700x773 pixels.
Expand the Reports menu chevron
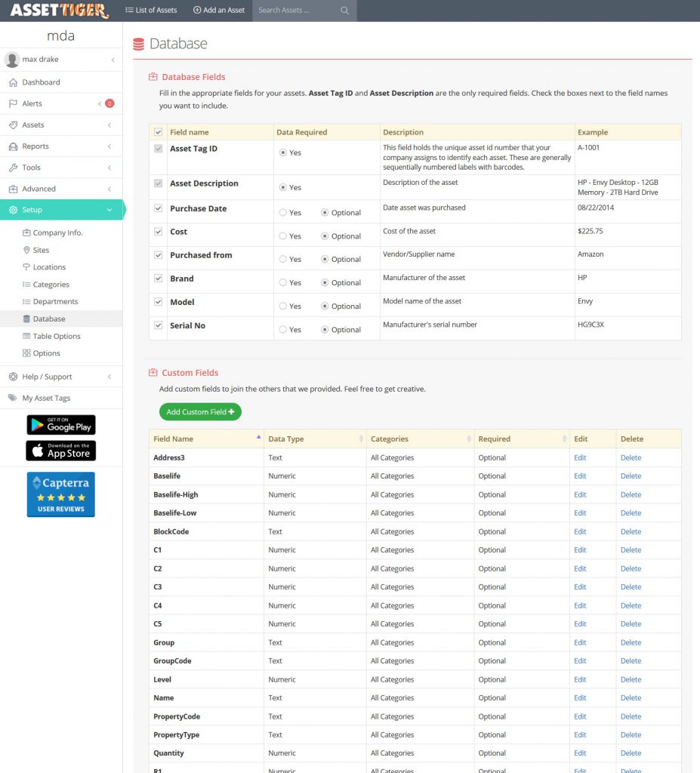point(110,146)
